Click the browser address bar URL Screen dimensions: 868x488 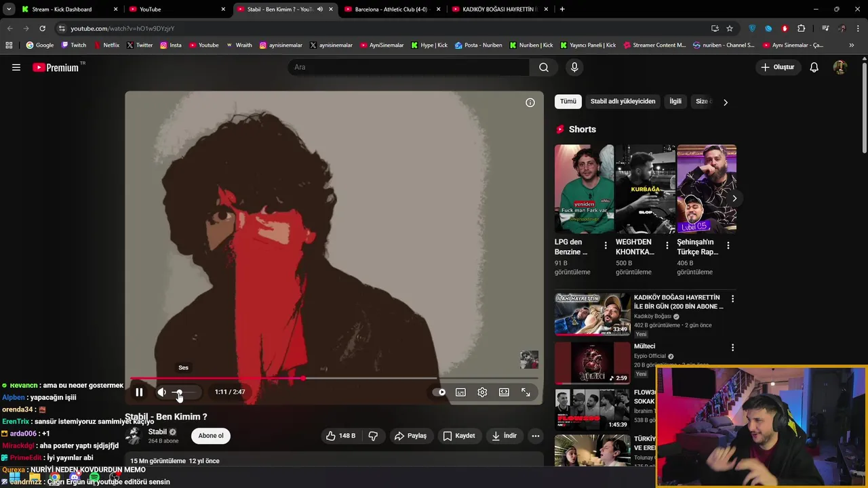click(x=123, y=28)
